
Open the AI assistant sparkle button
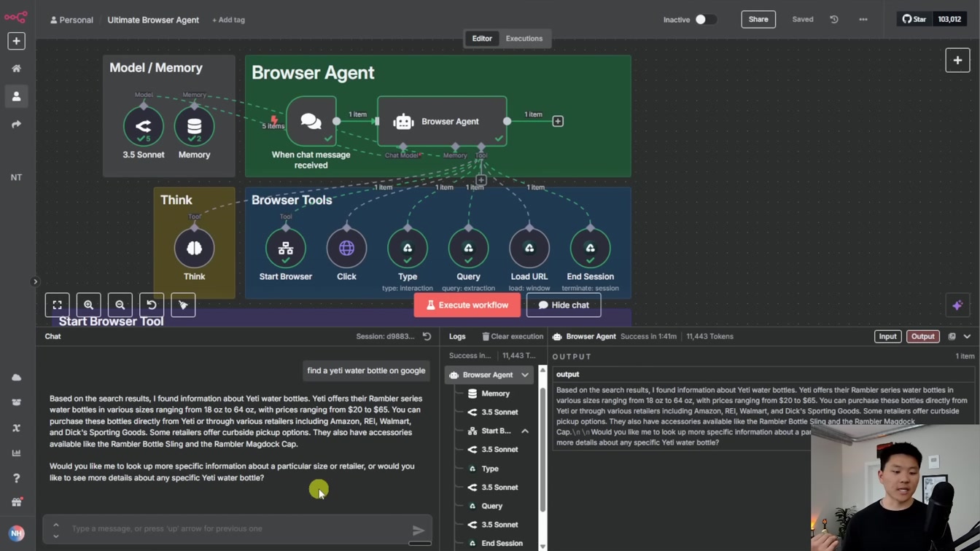point(957,305)
